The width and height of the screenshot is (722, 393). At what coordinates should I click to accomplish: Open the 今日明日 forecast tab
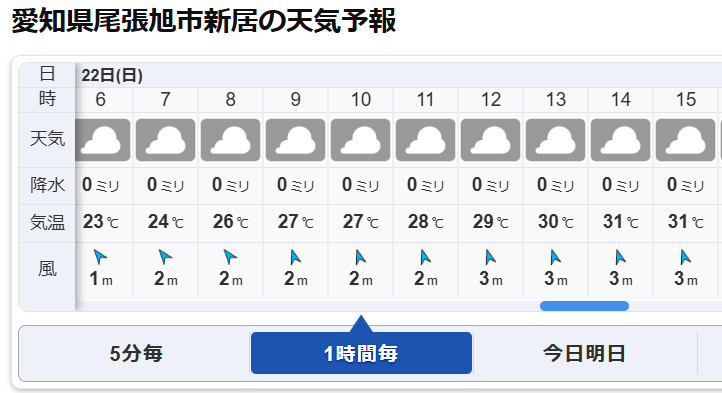pos(585,353)
